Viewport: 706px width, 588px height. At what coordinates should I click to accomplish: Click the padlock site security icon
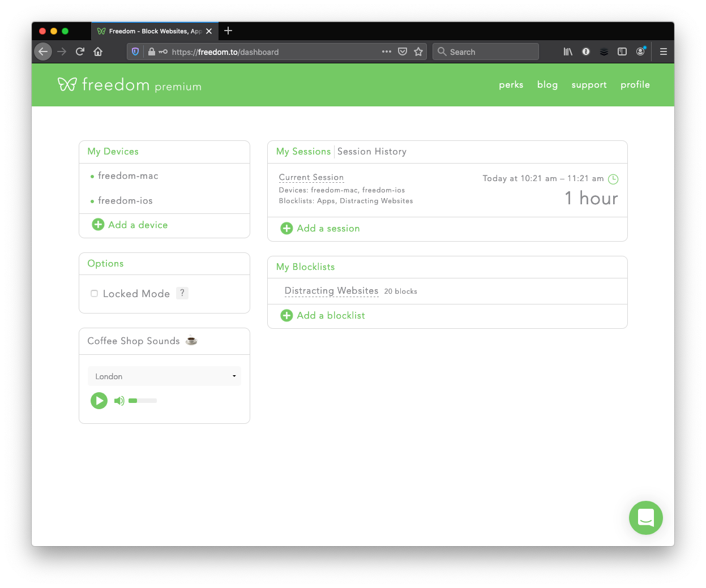[152, 51]
